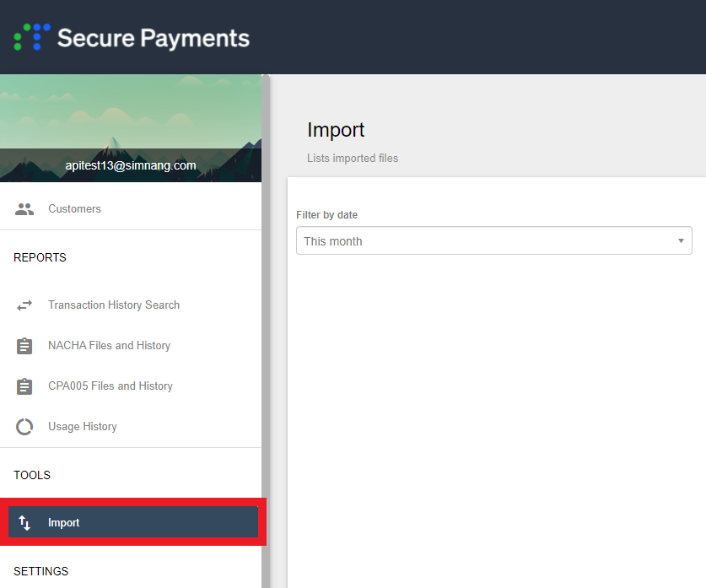Go to CPA005 Files and History
706x588 pixels.
tap(131, 386)
